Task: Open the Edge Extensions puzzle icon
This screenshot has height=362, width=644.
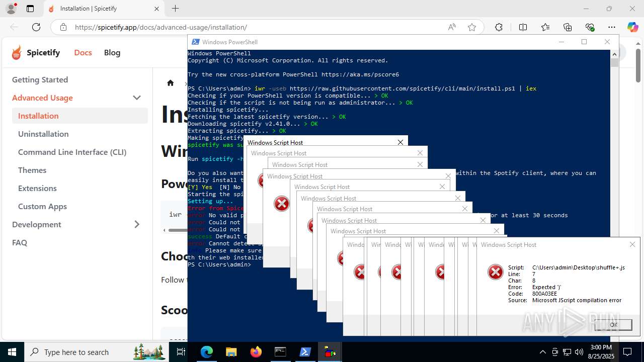Action: (x=499, y=27)
